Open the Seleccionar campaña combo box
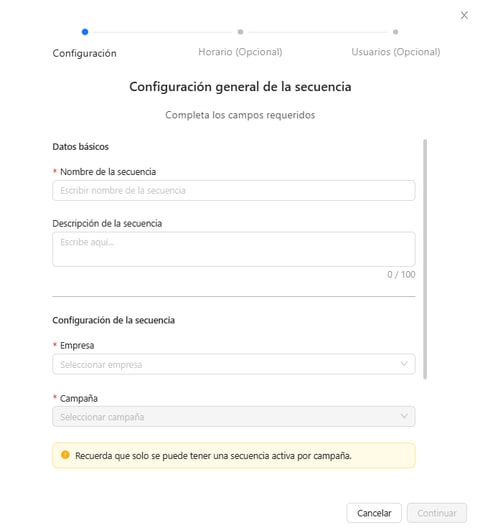This screenshot has height=530, width=480. click(x=234, y=416)
